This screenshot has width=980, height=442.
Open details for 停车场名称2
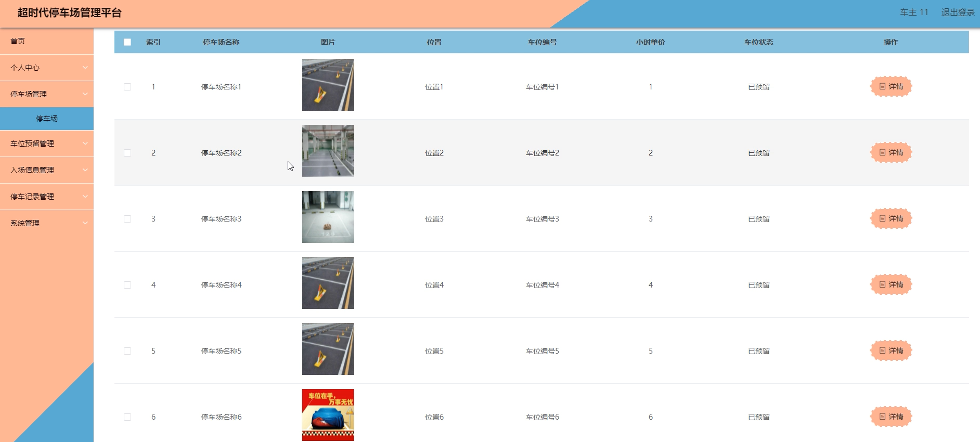click(x=891, y=152)
